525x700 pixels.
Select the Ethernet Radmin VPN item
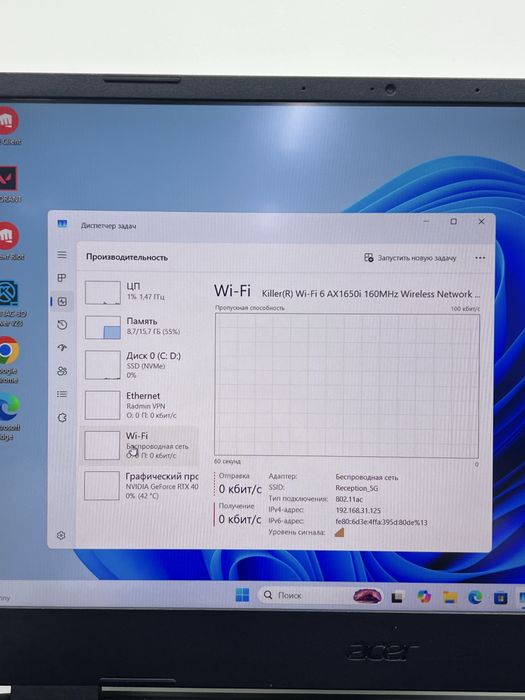coord(140,405)
